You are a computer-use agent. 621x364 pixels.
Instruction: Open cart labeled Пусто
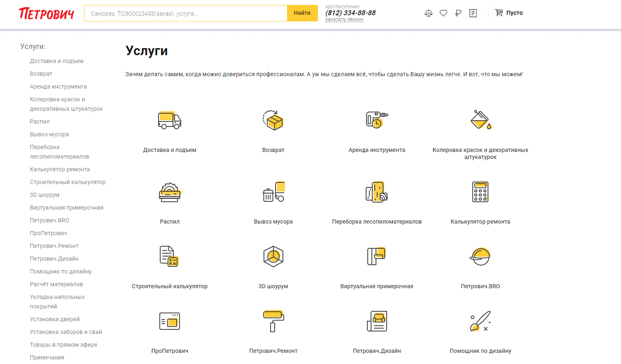point(514,13)
